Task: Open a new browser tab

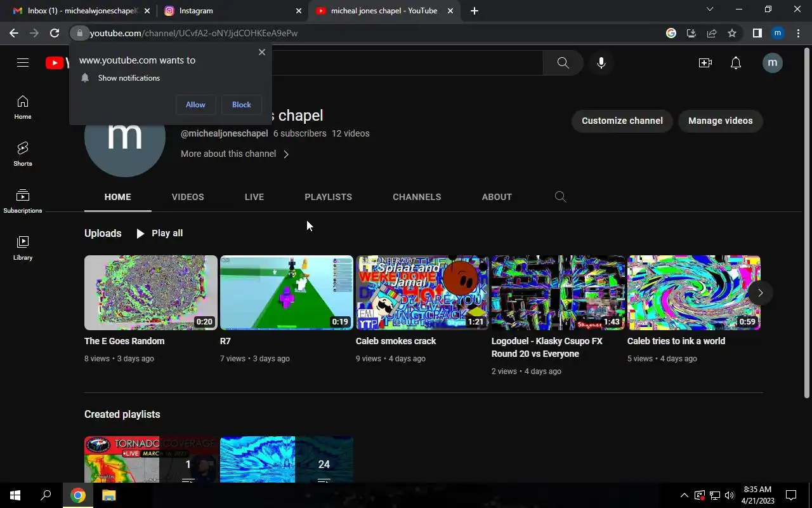Action: click(475, 11)
